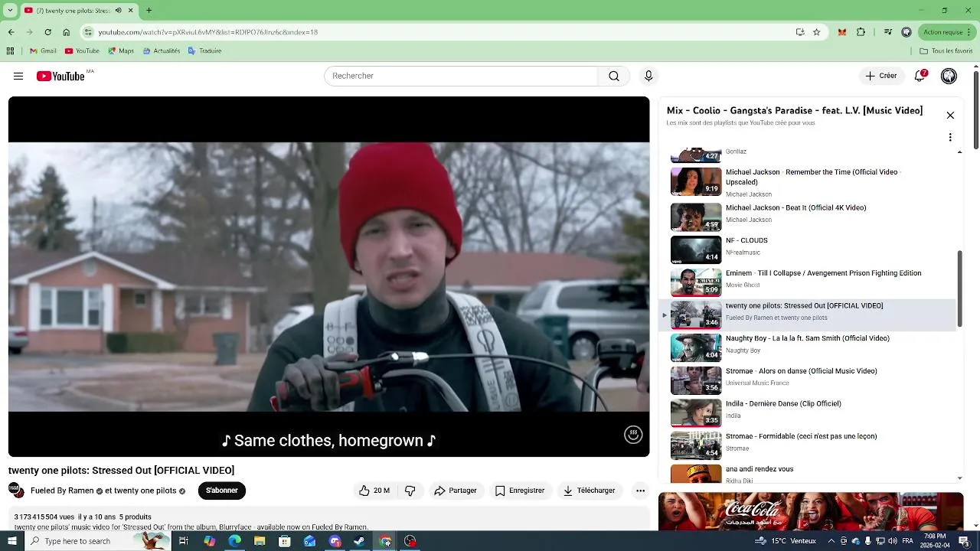
Task: Click the round icon on the video
Action: point(633,435)
